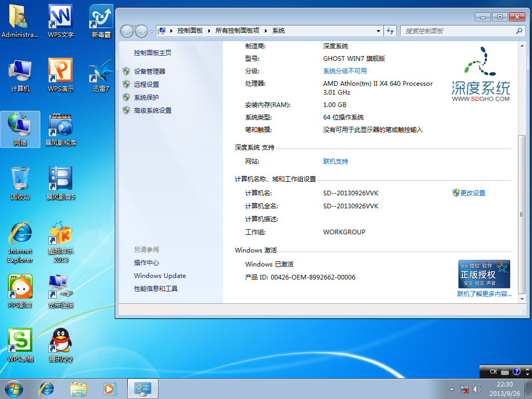Launch WPS演示 desktop shortcut
This screenshot has width=532, height=399.
click(x=61, y=75)
